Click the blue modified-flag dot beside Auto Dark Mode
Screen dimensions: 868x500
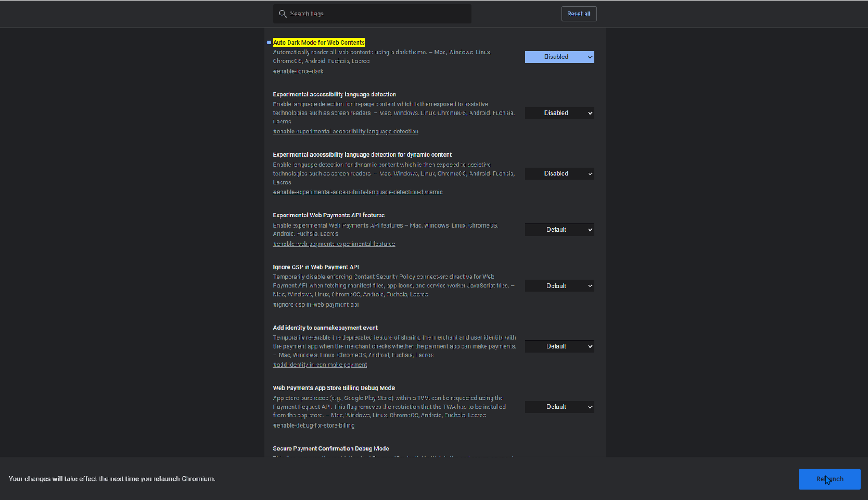pyautogui.click(x=269, y=43)
